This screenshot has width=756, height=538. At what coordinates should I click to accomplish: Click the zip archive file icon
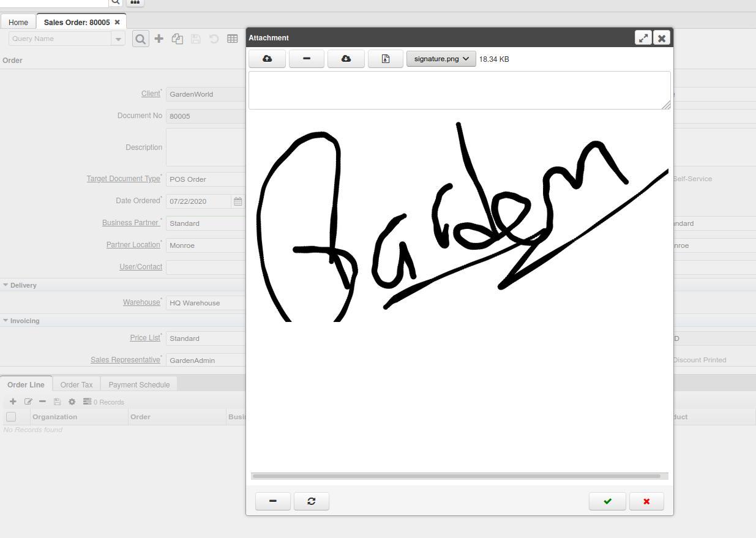[x=385, y=59]
